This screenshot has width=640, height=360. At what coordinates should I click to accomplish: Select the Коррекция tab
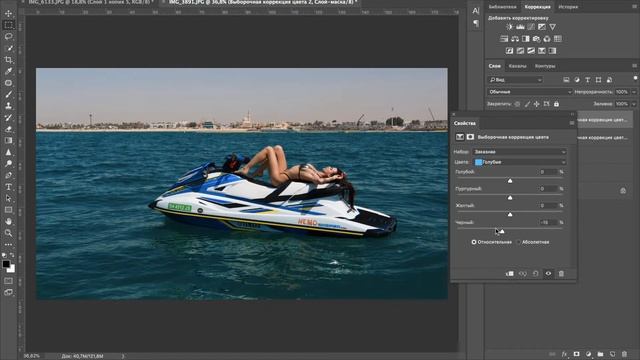[x=537, y=7]
